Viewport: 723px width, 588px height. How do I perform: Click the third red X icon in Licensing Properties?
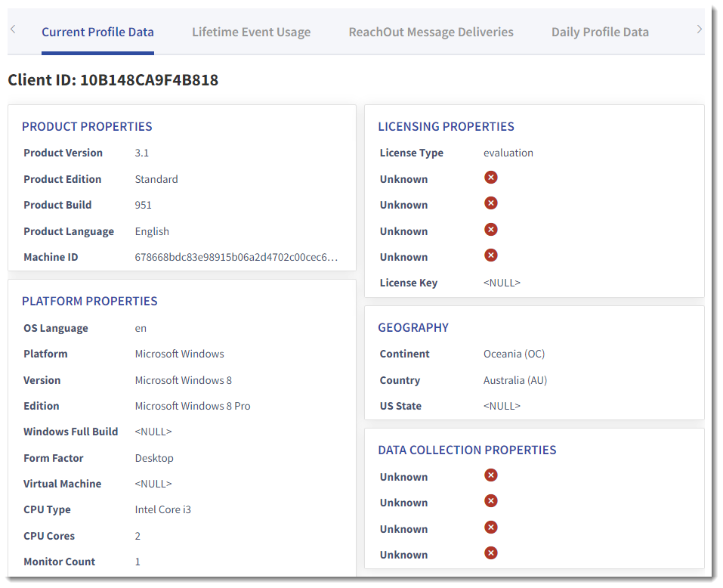coord(490,230)
